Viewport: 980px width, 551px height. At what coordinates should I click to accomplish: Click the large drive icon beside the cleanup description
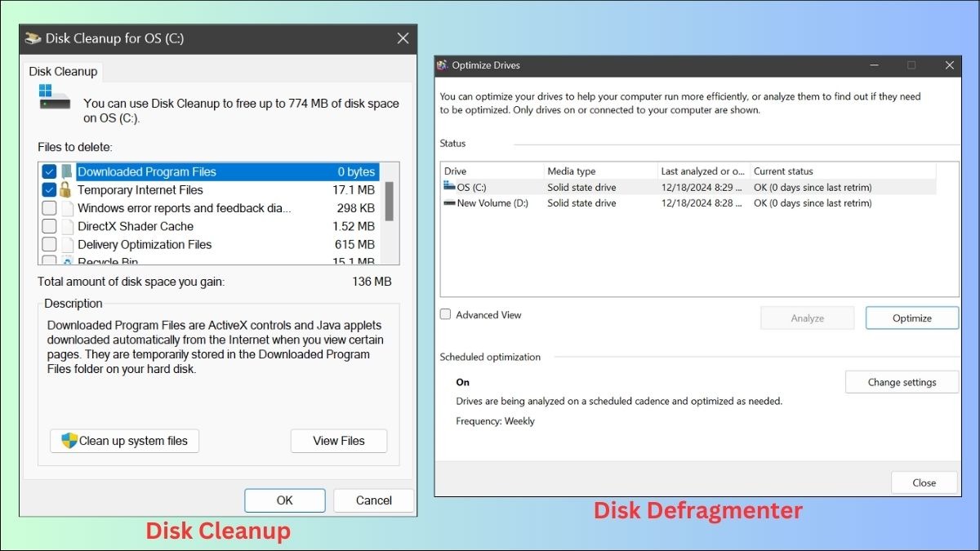[x=55, y=96]
